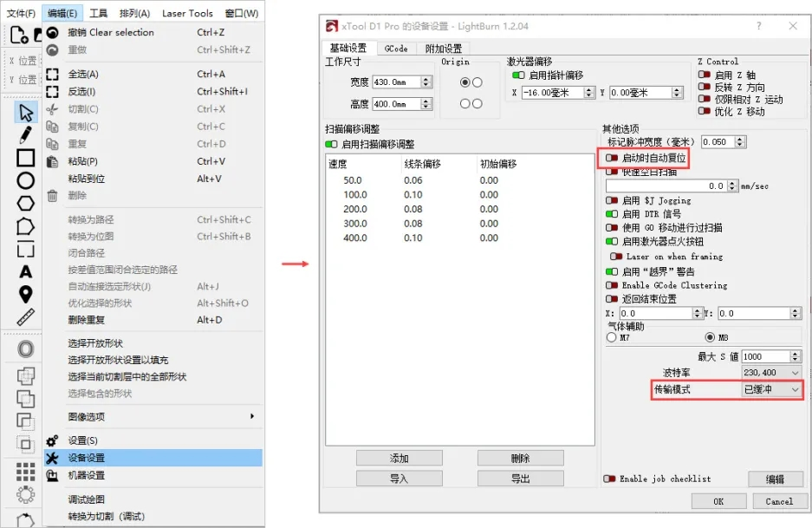Screen dimensions: 812x528
Task: Select the hexagon polygon tool
Action: [25, 203]
